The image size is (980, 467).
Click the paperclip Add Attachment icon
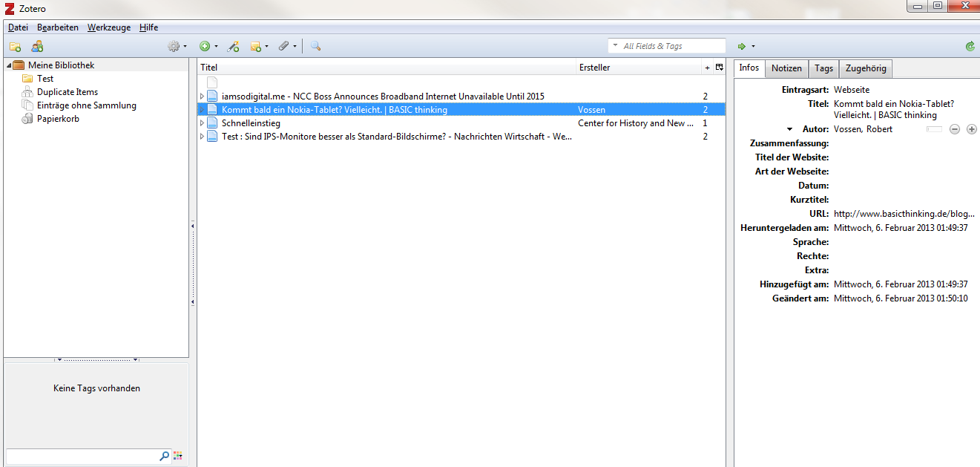tap(286, 46)
